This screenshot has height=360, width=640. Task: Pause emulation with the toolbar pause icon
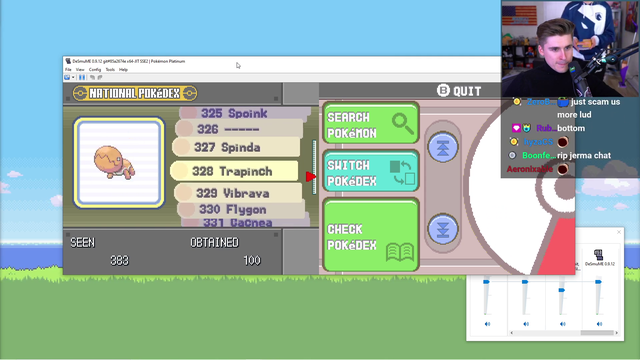click(x=82, y=77)
